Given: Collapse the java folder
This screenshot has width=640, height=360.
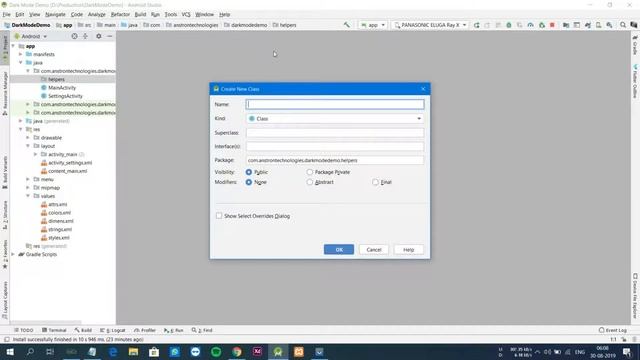Looking at the screenshot, I should point(21,62).
